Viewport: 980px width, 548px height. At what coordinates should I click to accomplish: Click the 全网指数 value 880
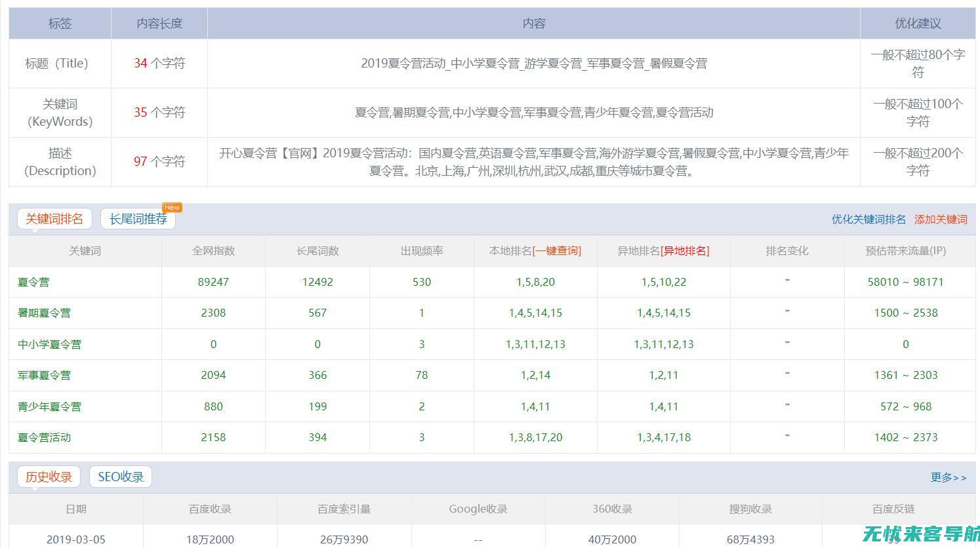pos(213,406)
